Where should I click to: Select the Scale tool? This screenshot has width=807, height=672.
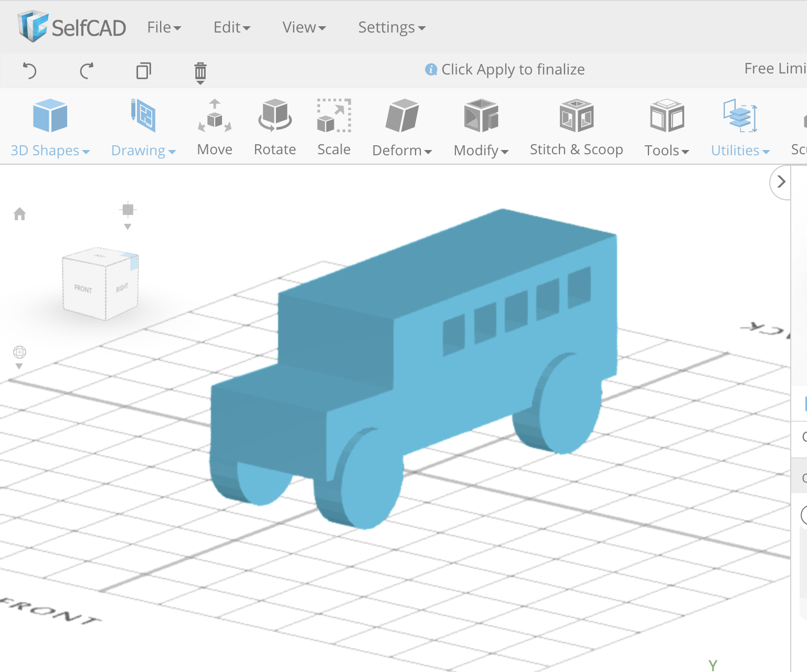click(x=334, y=127)
